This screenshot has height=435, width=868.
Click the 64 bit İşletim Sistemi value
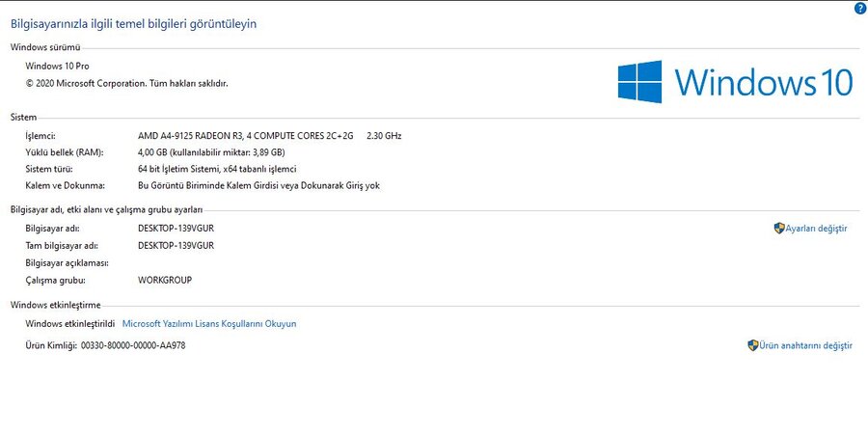point(217,169)
